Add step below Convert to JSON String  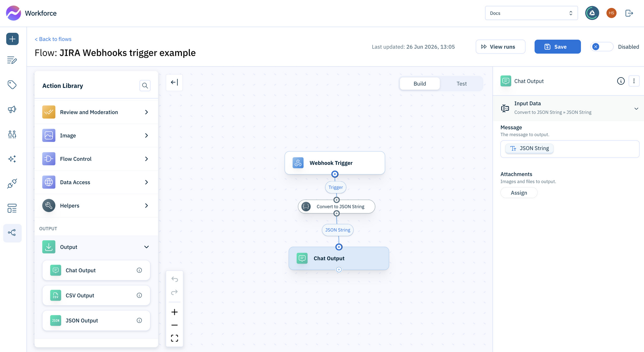coord(336,213)
